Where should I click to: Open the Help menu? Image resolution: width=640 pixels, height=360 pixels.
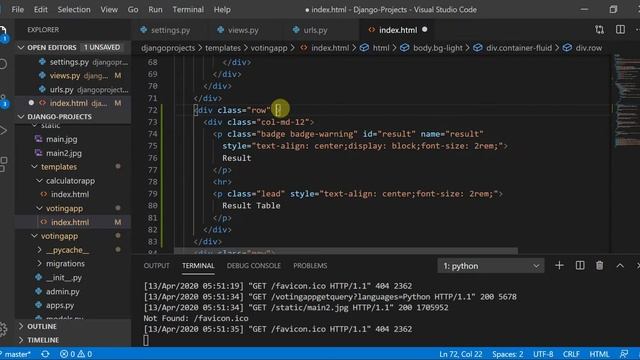(x=222, y=9)
